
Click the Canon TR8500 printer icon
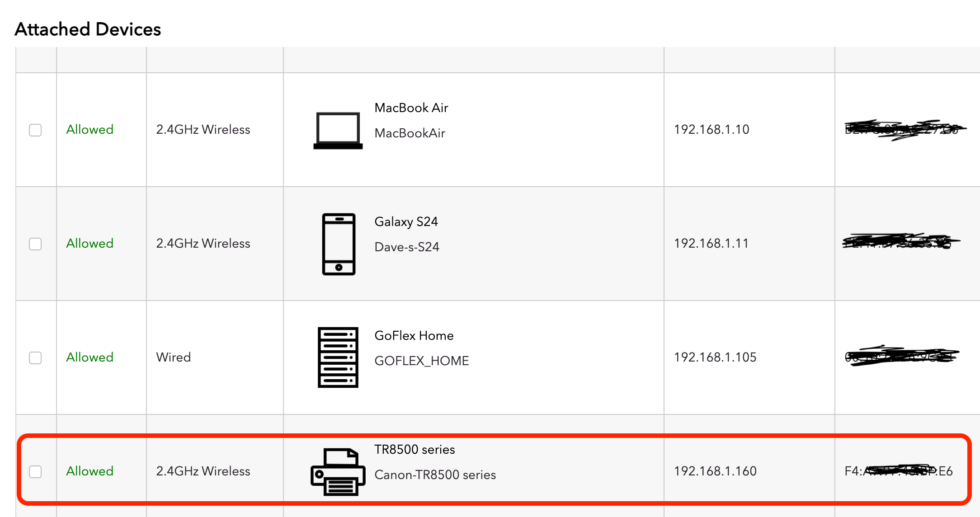tap(338, 472)
